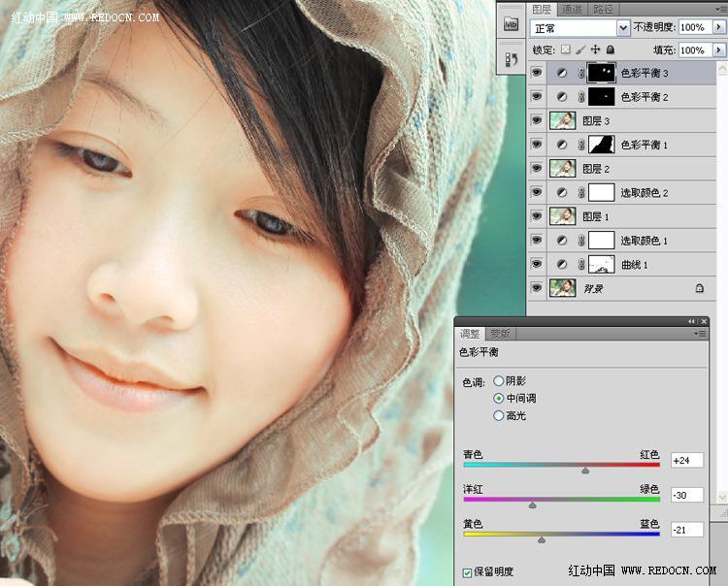Toggle lock image pixels brush icon
Screen dimensions: 728x586
(580, 49)
